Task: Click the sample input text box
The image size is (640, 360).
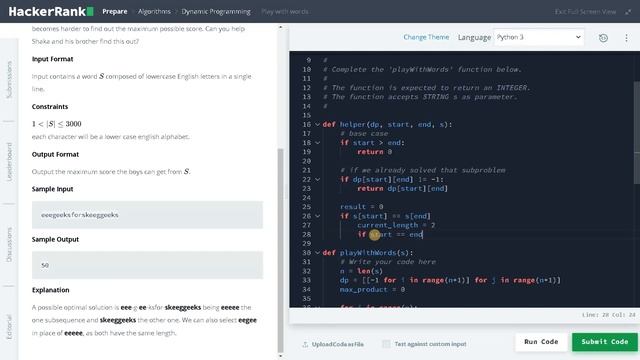Action: 147,215
